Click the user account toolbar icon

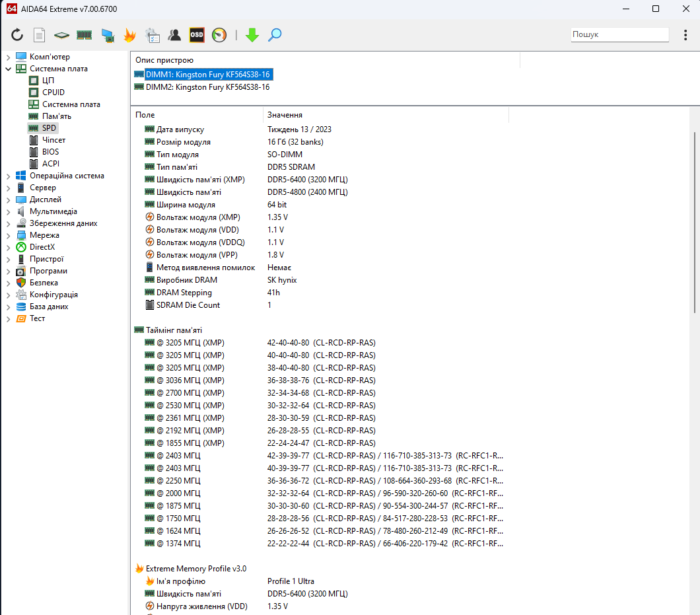point(174,35)
